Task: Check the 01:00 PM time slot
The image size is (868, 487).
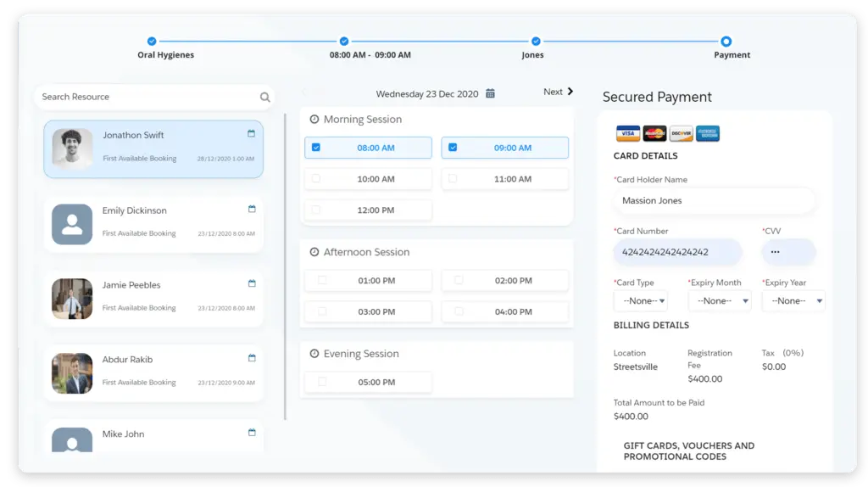Action: (x=322, y=280)
